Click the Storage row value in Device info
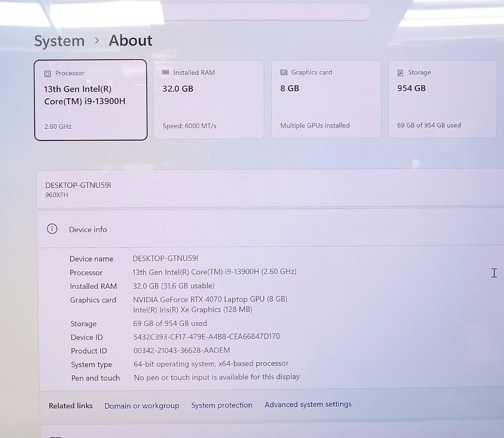Viewport: 504px width, 438px height. [x=170, y=323]
